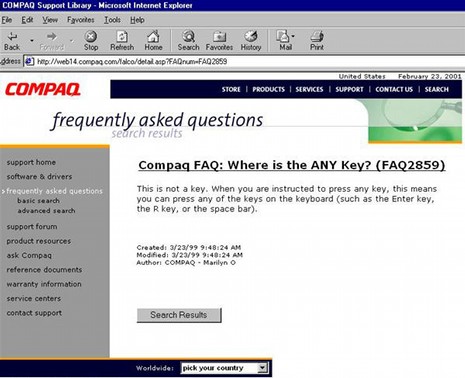The height and width of the screenshot is (378, 465).
Task: Open the Search toolbar icon
Action: pyautogui.click(x=188, y=36)
